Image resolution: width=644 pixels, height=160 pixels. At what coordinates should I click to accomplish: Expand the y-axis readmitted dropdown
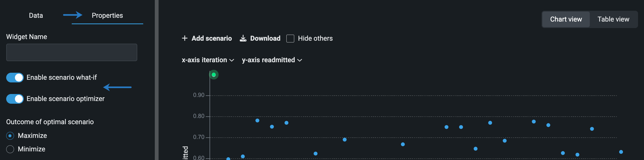(x=272, y=60)
